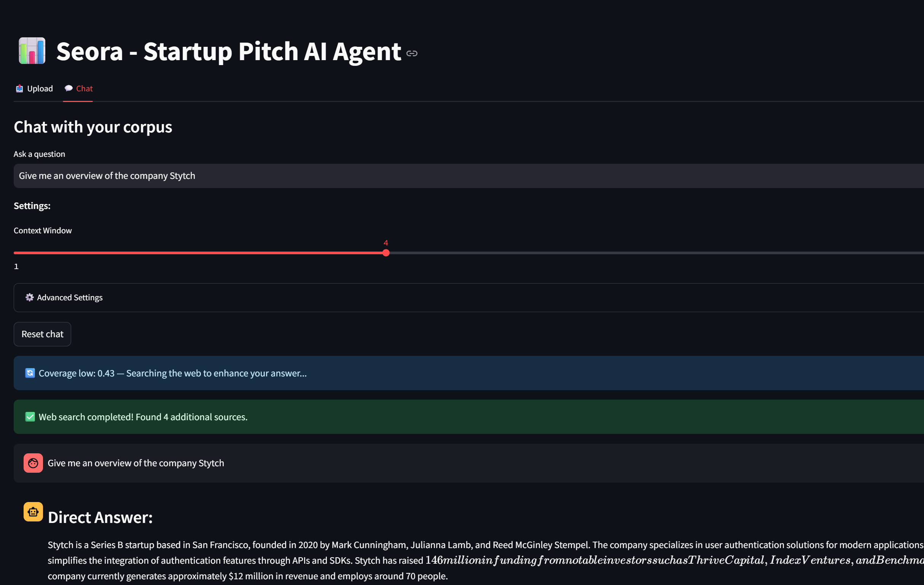Select the Chat tab
This screenshot has height=585, width=924.
click(x=78, y=89)
